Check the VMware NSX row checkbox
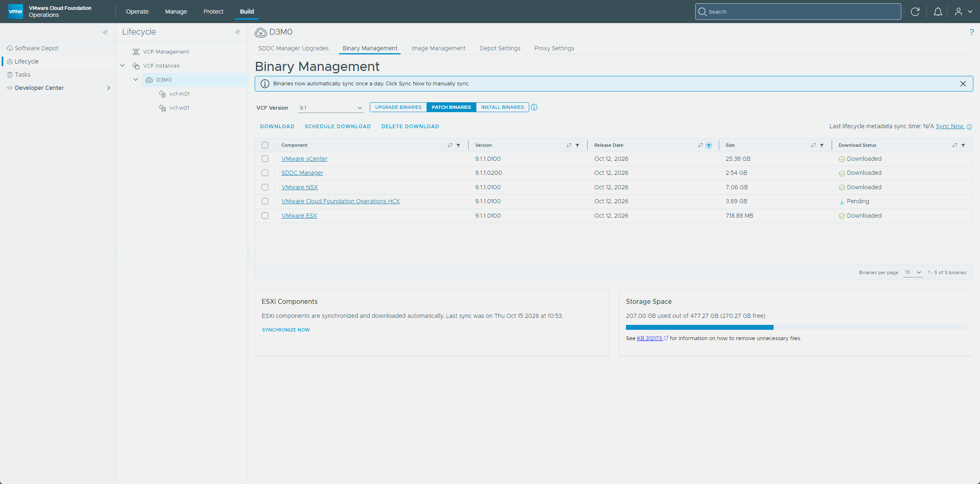Screen dimensions: 980x484 [x=265, y=187]
